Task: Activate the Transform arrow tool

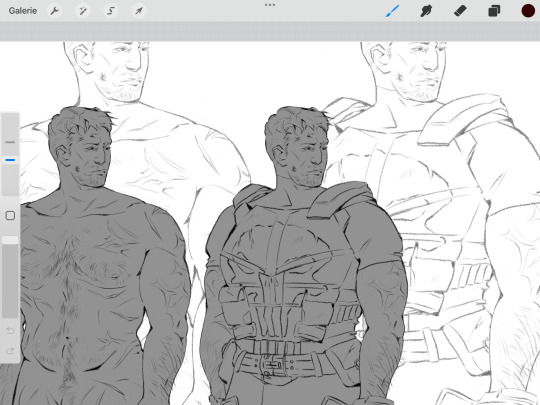Action: point(139,11)
